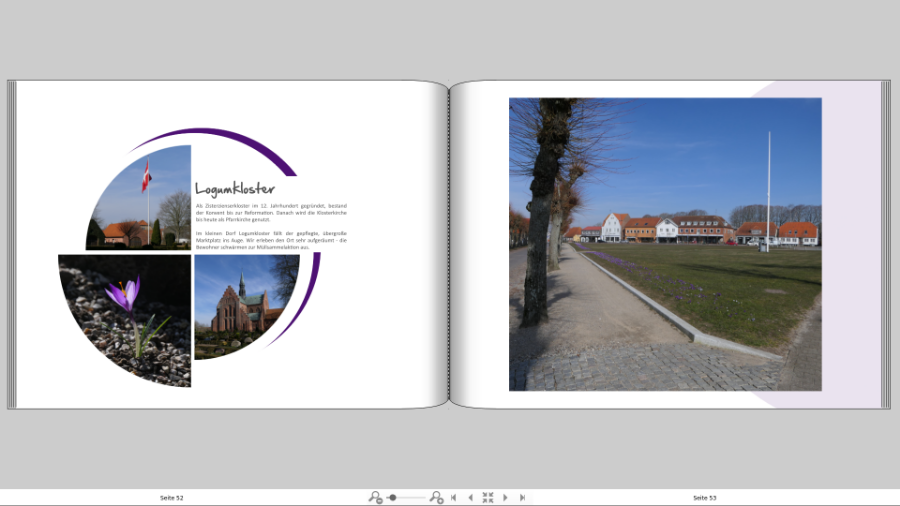Click the zoom in magnifier icon
Image resolution: width=900 pixels, height=506 pixels.
pos(436,497)
